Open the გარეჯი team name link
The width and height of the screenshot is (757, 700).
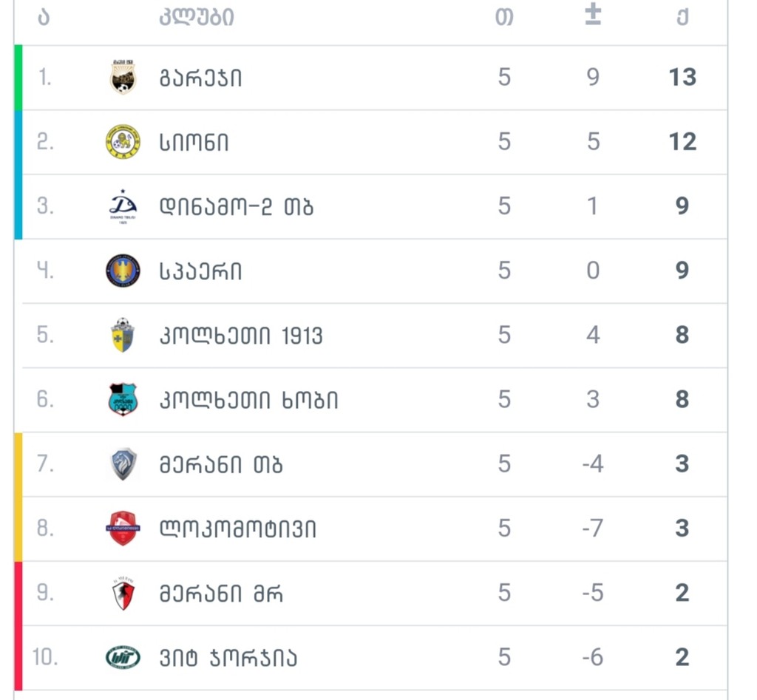point(200,78)
